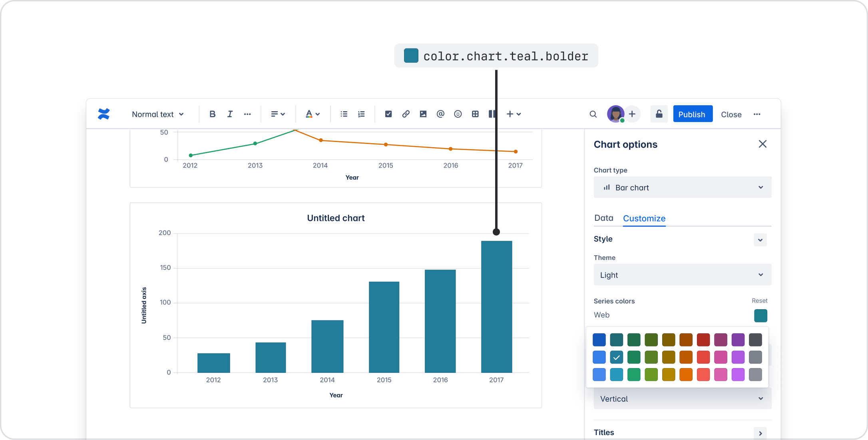Publish the page
This screenshot has width=868, height=440.
tap(693, 114)
